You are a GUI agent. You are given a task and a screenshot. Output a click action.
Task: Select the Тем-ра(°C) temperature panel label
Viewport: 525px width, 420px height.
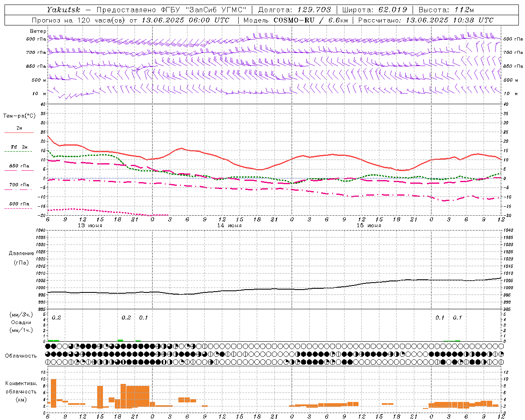tap(19, 116)
